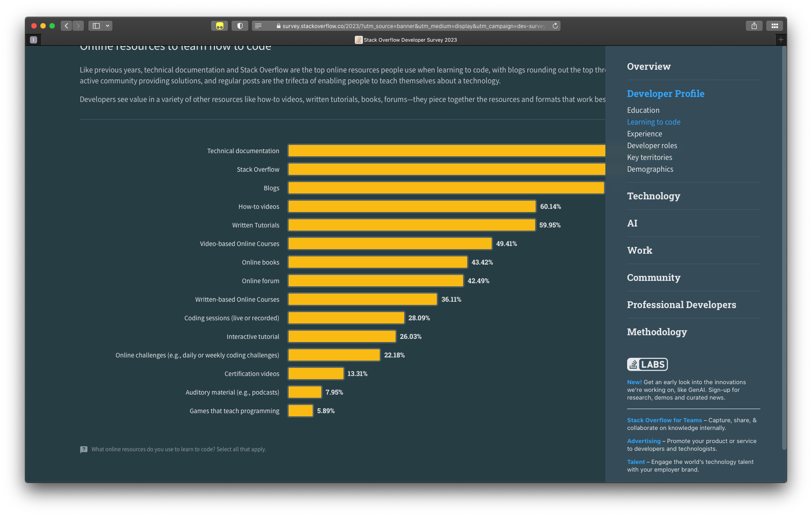
Task: Reload the page with refresh icon
Action: (555, 26)
